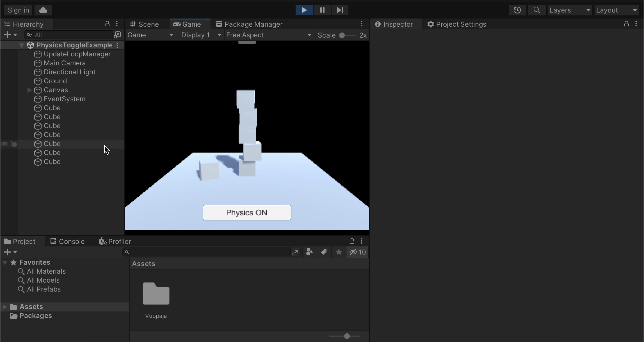Screen dimensions: 644x342
Task: Open the Free Aspect dropdown
Action: coord(269,35)
